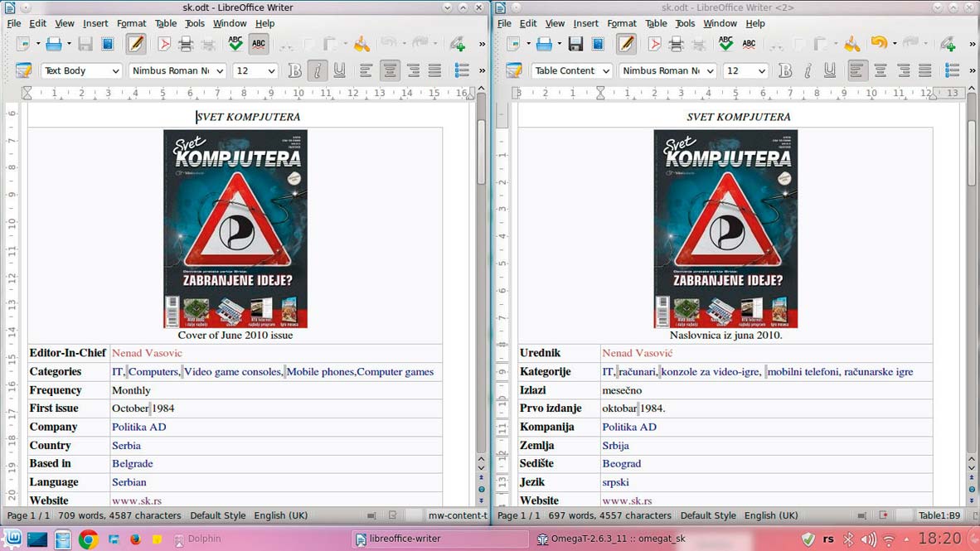This screenshot has height=551, width=980.
Task: Click Open file icon in left window
Action: (54, 44)
